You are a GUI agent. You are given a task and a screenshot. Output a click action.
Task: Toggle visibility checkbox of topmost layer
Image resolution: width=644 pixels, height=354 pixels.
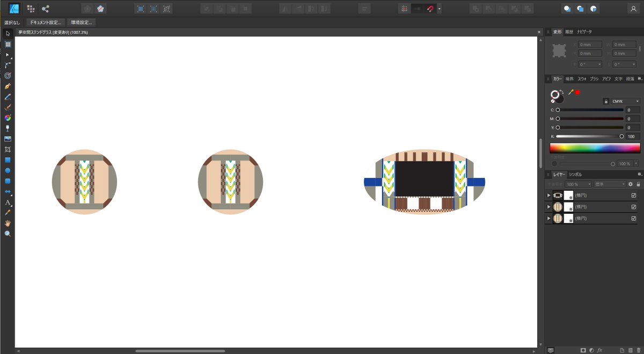click(634, 196)
